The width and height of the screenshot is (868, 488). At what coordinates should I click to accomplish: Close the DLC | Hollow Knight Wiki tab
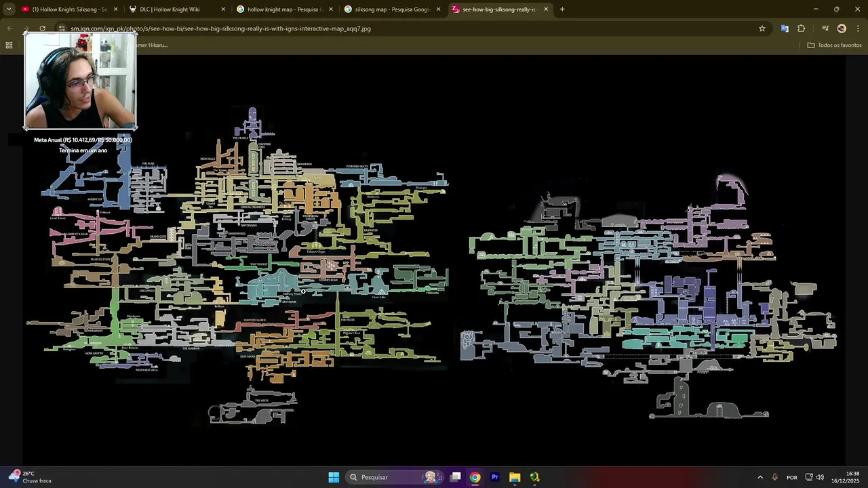pyautogui.click(x=223, y=9)
